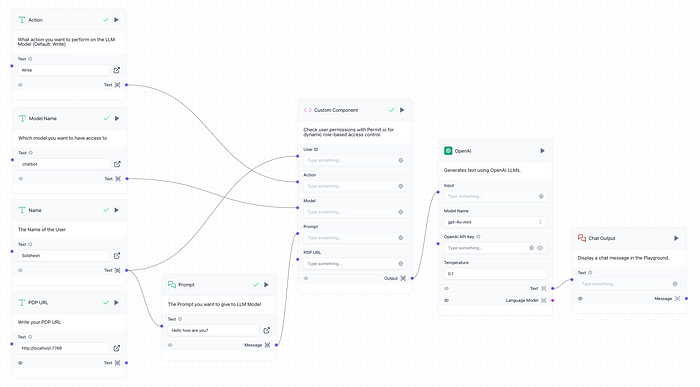
Task: Inspect PDP URL Text output icon
Action: (117, 363)
